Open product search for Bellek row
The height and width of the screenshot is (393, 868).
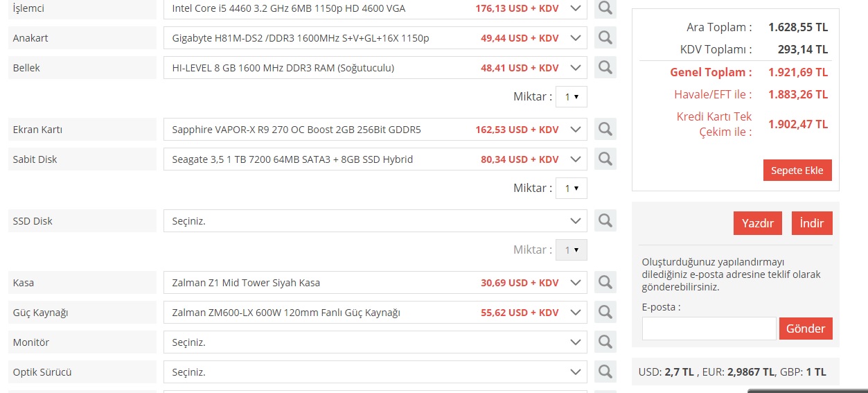point(605,67)
